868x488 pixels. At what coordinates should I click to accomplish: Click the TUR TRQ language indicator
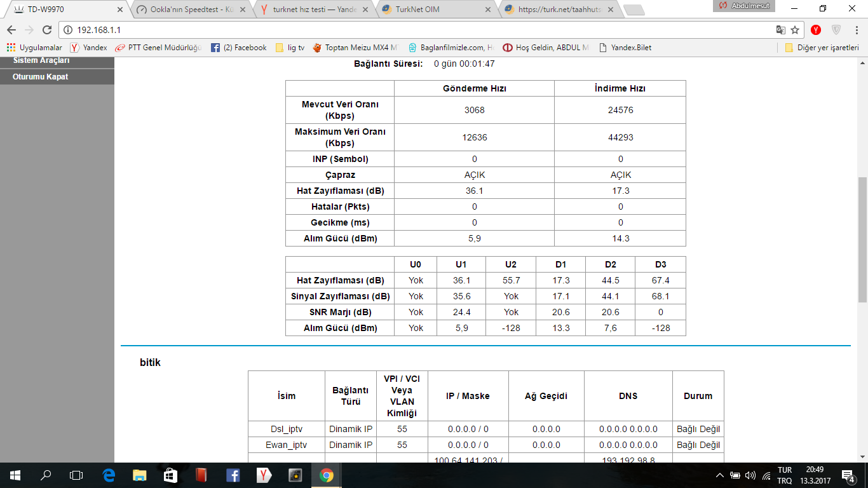(x=785, y=475)
